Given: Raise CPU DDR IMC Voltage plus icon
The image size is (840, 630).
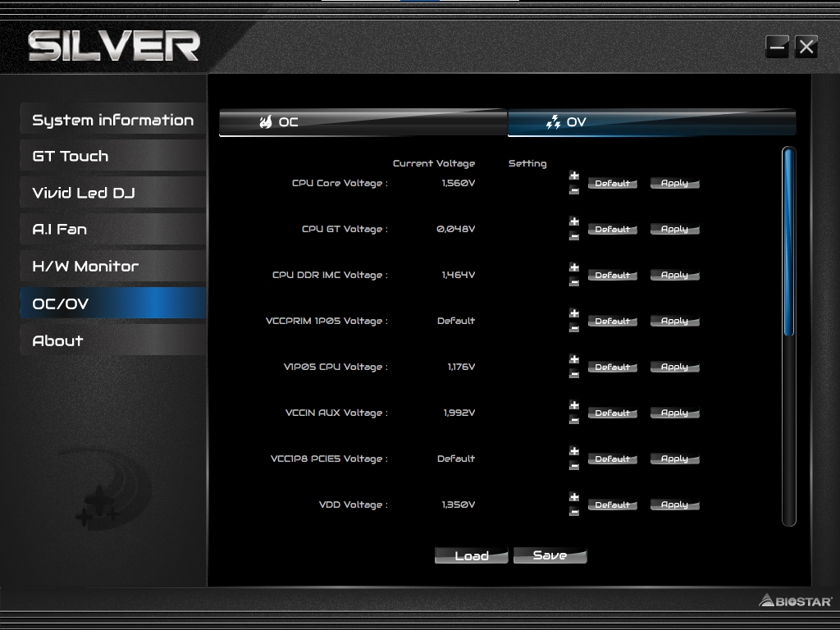Looking at the screenshot, I should click(x=574, y=267).
